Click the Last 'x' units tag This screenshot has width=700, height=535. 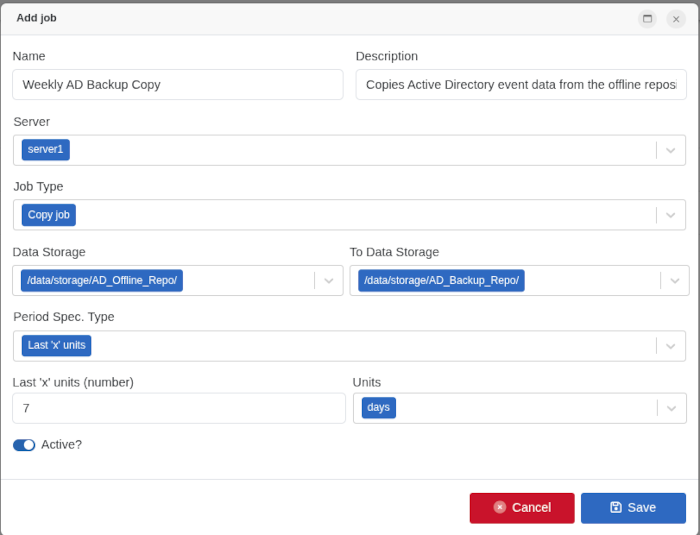coord(57,346)
